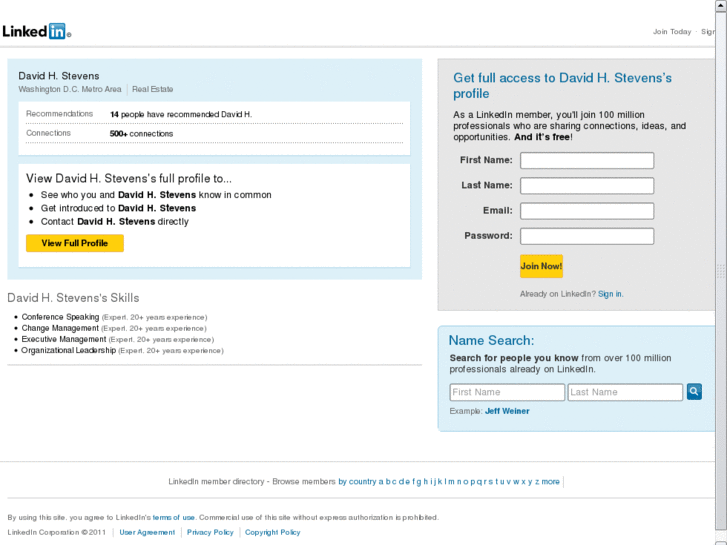Click '14 people have recommended David H.' text
The width and height of the screenshot is (727, 545).
pos(181,114)
